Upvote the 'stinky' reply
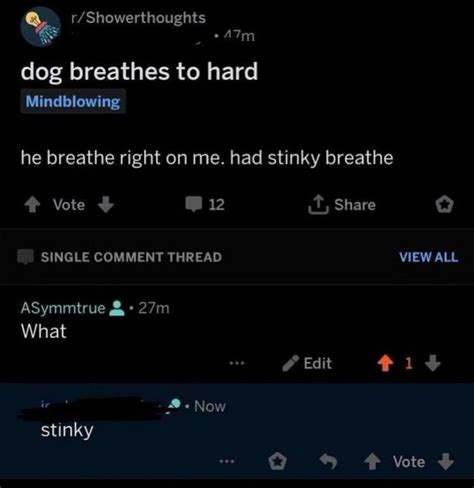Image resolution: width=474 pixels, height=488 pixels. click(x=372, y=462)
